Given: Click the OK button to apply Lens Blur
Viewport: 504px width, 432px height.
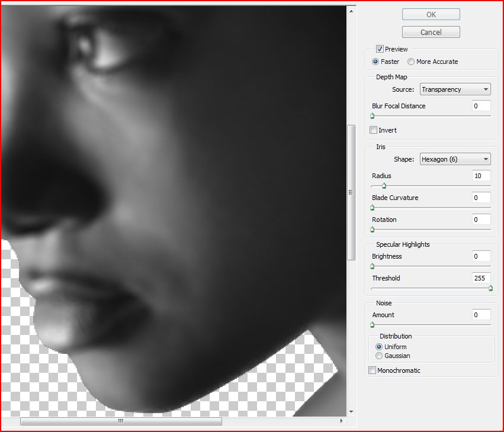Looking at the screenshot, I should 431,14.
